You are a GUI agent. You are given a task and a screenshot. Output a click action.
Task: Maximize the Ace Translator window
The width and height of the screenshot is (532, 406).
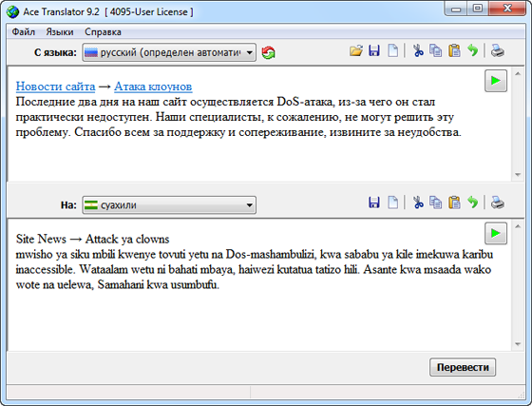tap(478, 9)
